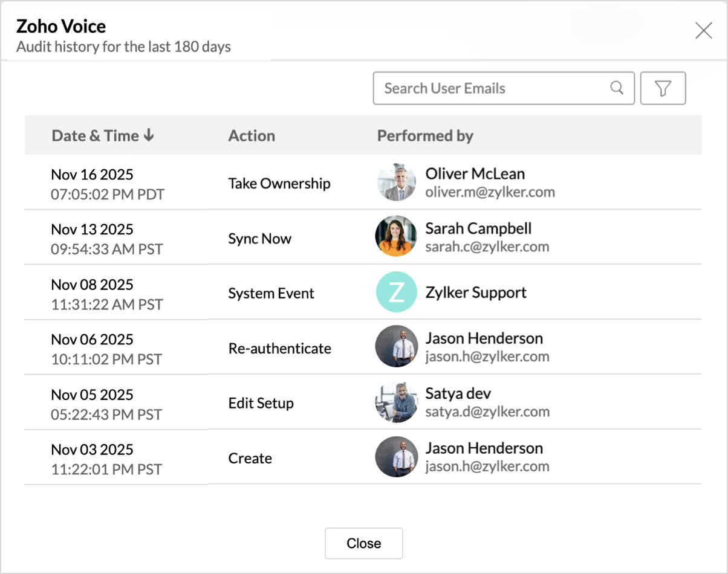The image size is (728, 574).
Task: Click the satya.d@zylker.com email
Action: [x=487, y=412]
